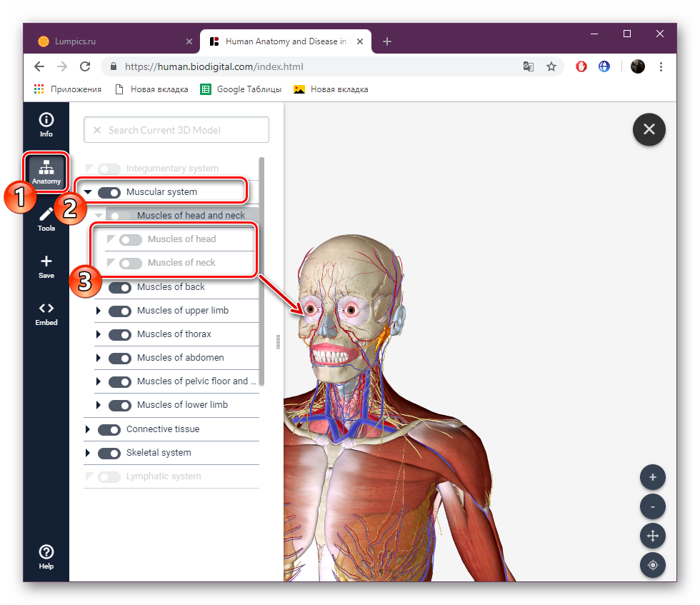Activate the pan/move model control
The height and width of the screenshot is (605, 700).
[x=652, y=536]
